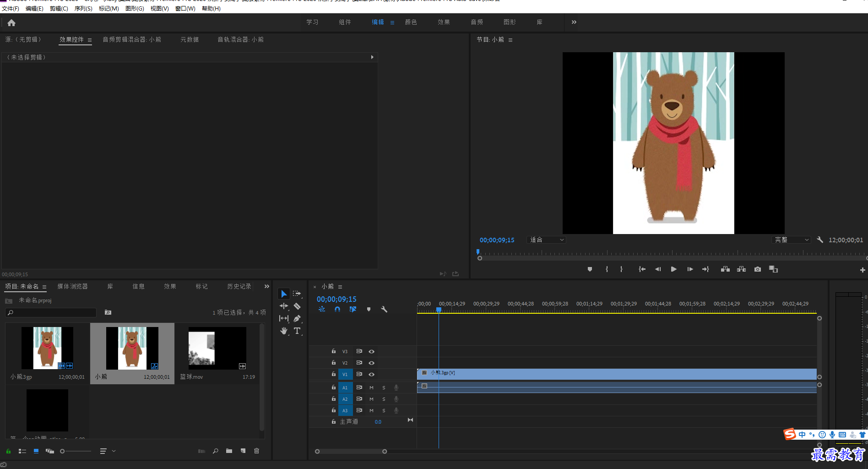Add marker in timeline panel
The image size is (868, 469).
(369, 310)
